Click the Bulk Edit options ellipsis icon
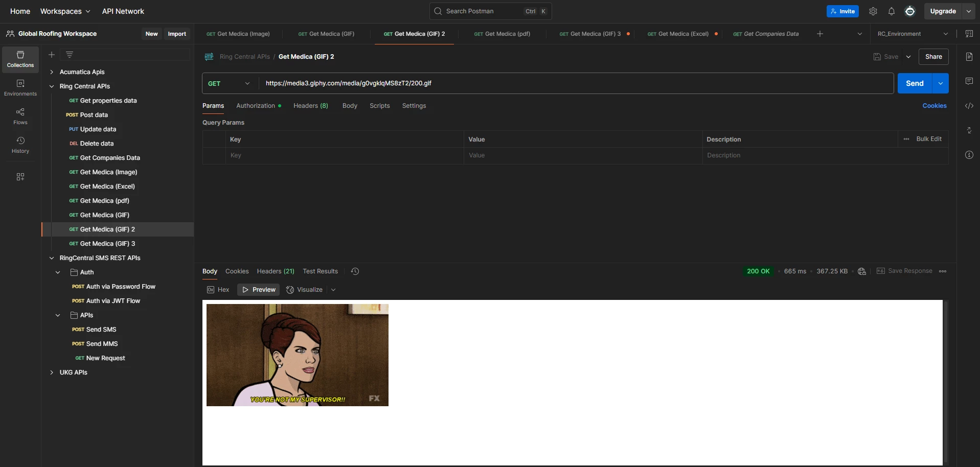Screen dimensions: 980x467 [x=906, y=139]
